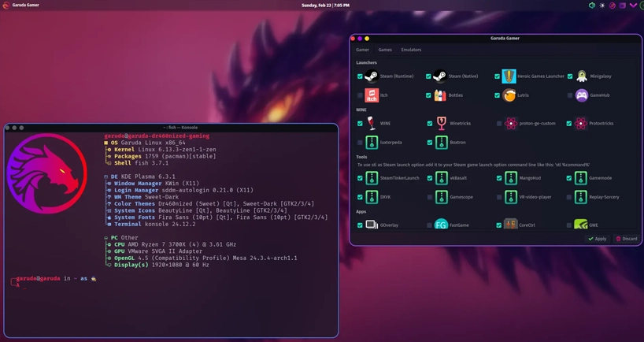
Task: Click the Bottles app icon
Action: click(440, 95)
